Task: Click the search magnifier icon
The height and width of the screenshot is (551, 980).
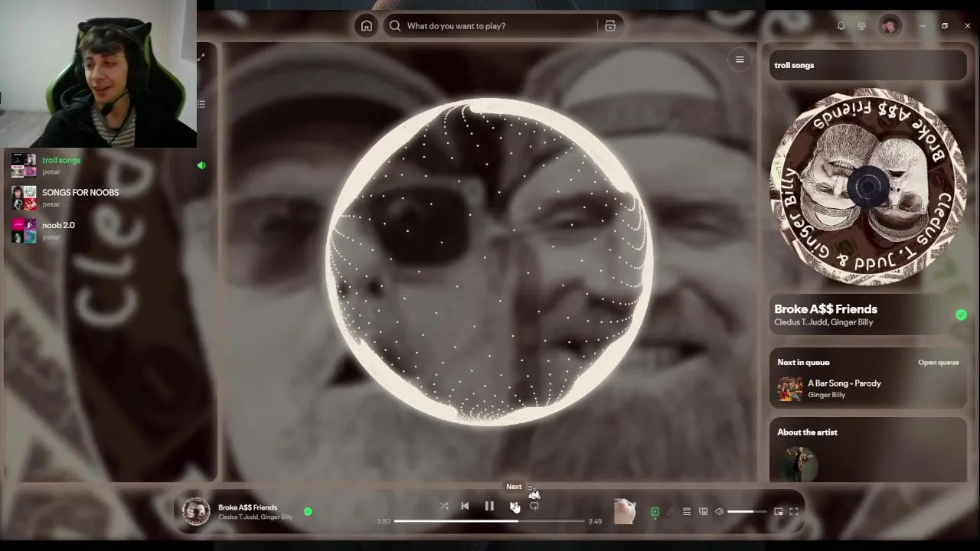Action: pos(395,26)
